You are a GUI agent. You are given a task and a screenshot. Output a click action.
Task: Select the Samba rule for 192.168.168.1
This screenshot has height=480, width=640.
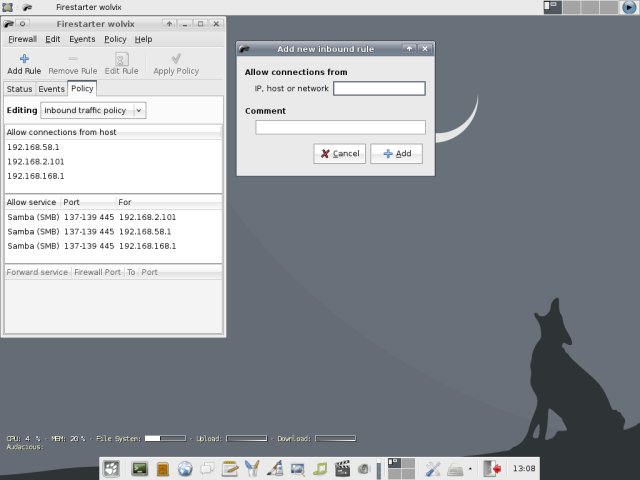point(90,245)
